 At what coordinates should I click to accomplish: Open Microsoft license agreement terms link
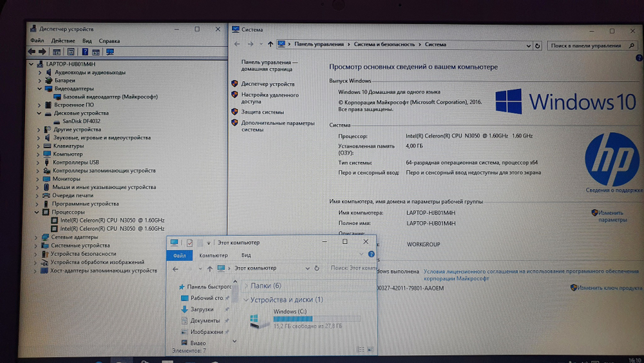[x=531, y=275]
